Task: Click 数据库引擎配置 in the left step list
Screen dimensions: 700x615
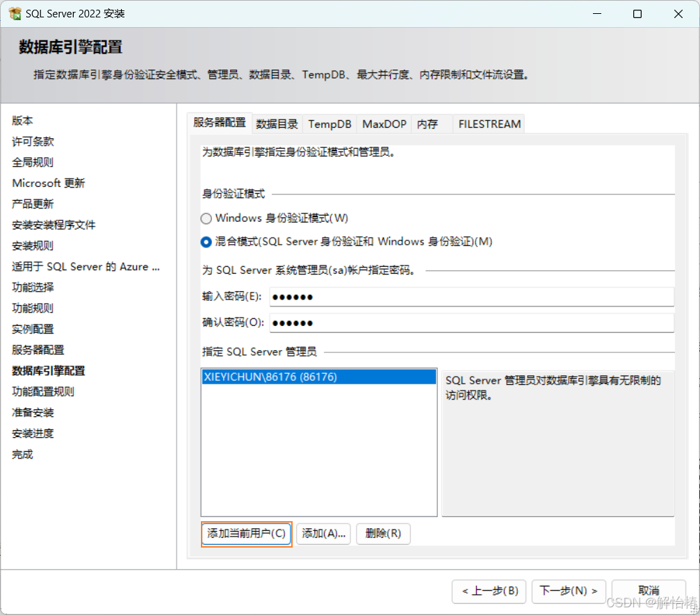Action: click(48, 371)
